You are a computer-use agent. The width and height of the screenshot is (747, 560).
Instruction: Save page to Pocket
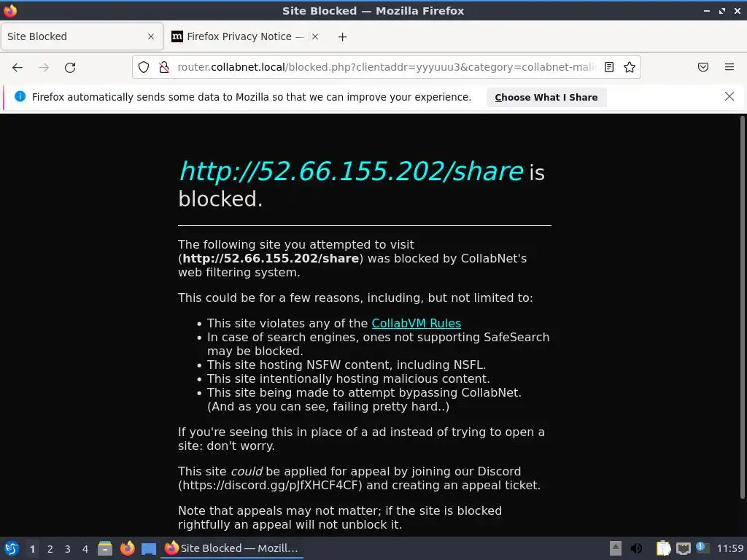(x=703, y=67)
